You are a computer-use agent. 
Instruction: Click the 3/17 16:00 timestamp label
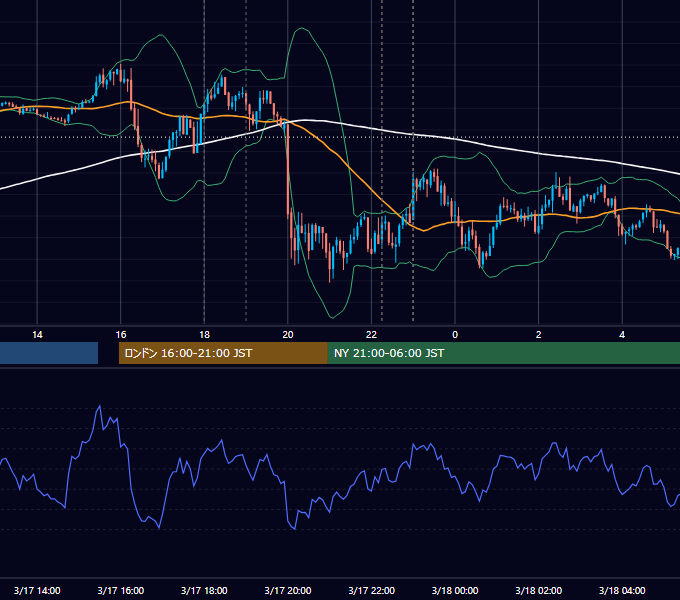click(121, 590)
